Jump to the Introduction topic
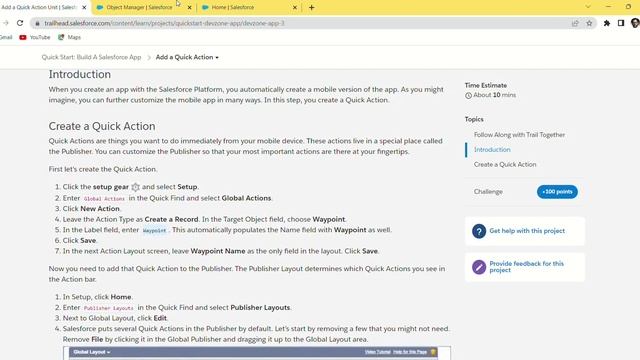 [492, 149]
